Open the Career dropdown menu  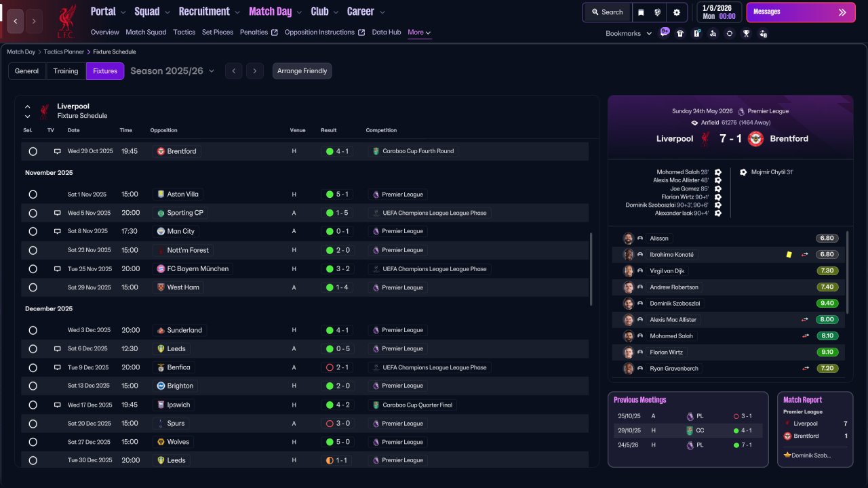pyautogui.click(x=366, y=12)
